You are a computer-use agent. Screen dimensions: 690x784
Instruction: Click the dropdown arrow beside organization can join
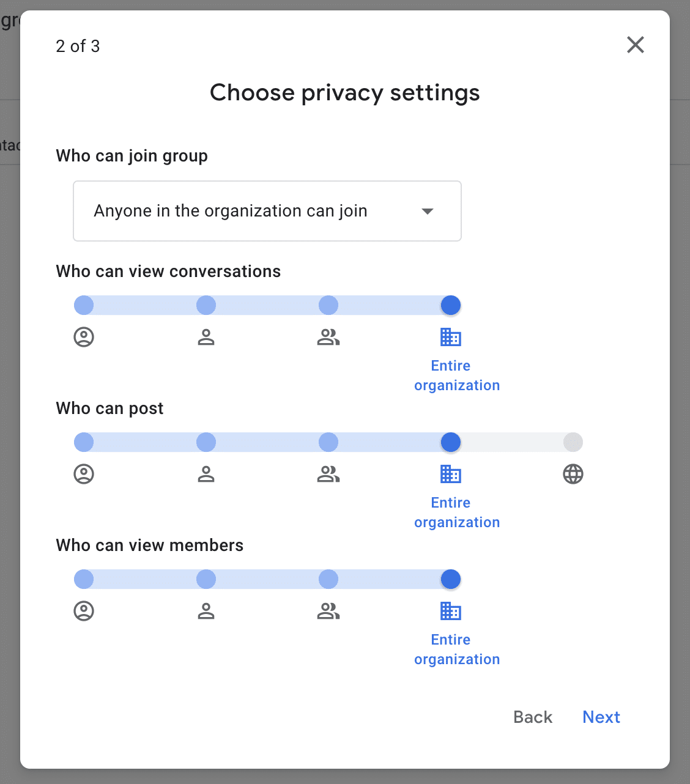click(428, 212)
